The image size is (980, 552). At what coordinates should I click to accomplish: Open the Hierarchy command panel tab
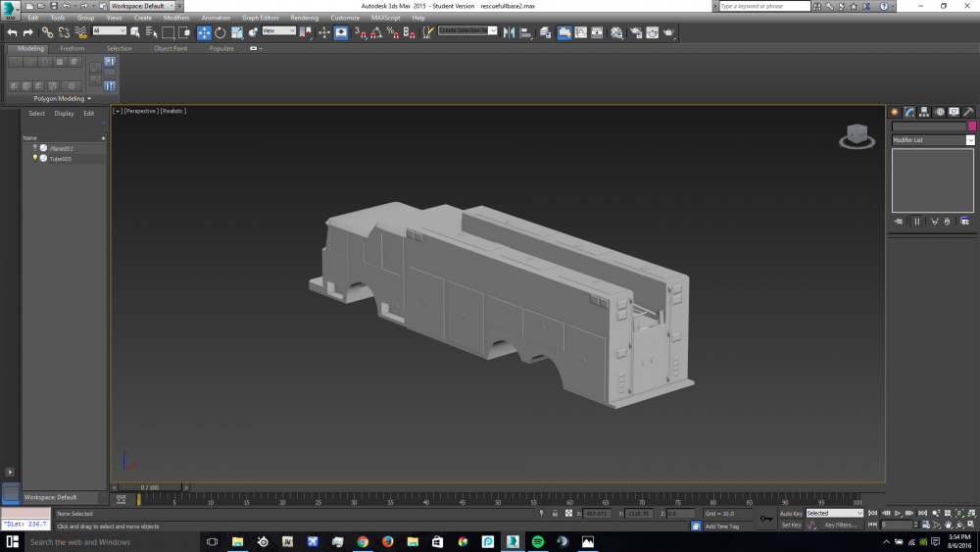[x=924, y=112]
